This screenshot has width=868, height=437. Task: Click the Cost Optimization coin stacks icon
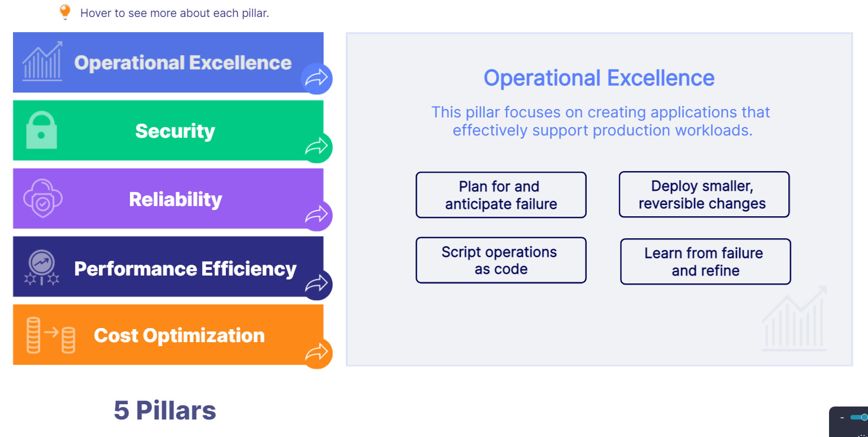(x=51, y=335)
